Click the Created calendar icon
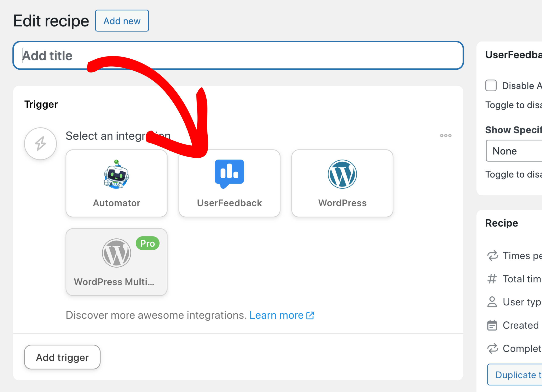542x392 pixels. click(492, 325)
